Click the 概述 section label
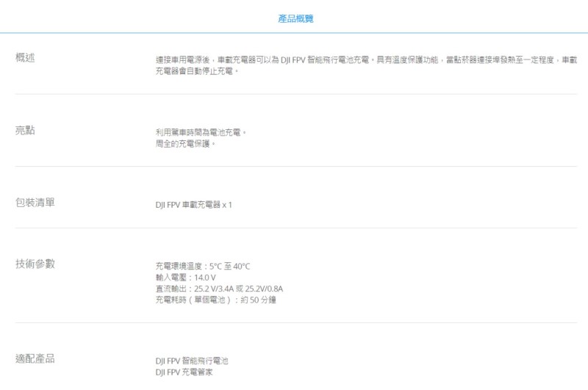The image size is (588, 390). [25, 57]
